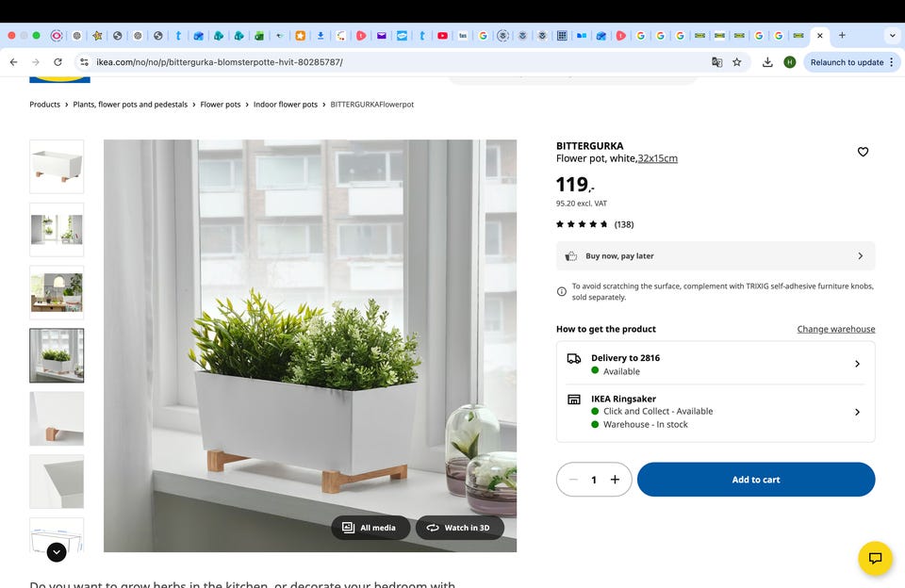Viewport: 905px width, 588px height.
Task: Click the Change warehouse link
Action: pos(836,329)
